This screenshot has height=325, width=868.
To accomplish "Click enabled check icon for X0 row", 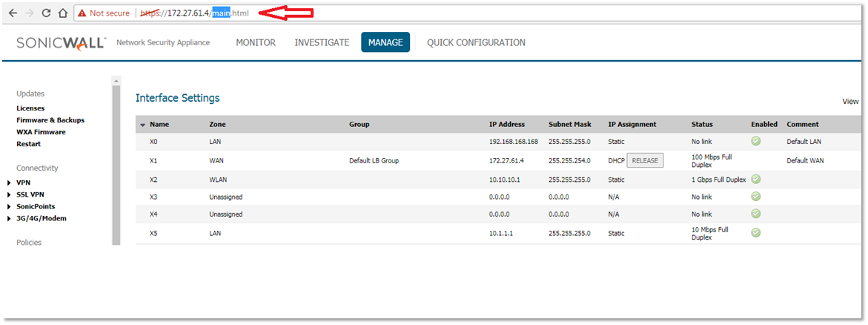I will coord(755,141).
